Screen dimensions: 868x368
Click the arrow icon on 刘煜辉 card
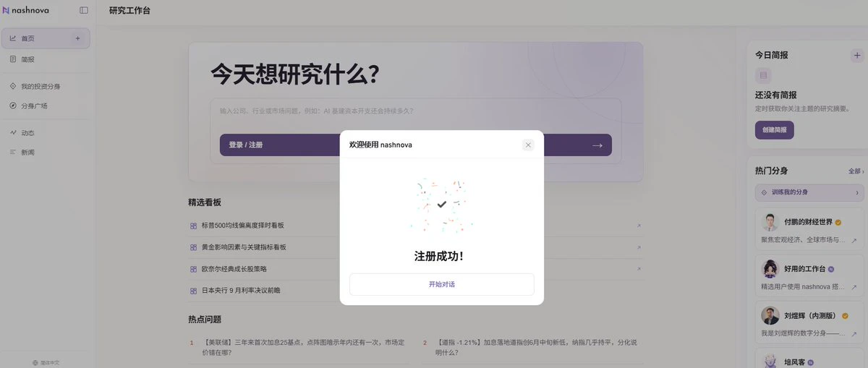[854, 333]
